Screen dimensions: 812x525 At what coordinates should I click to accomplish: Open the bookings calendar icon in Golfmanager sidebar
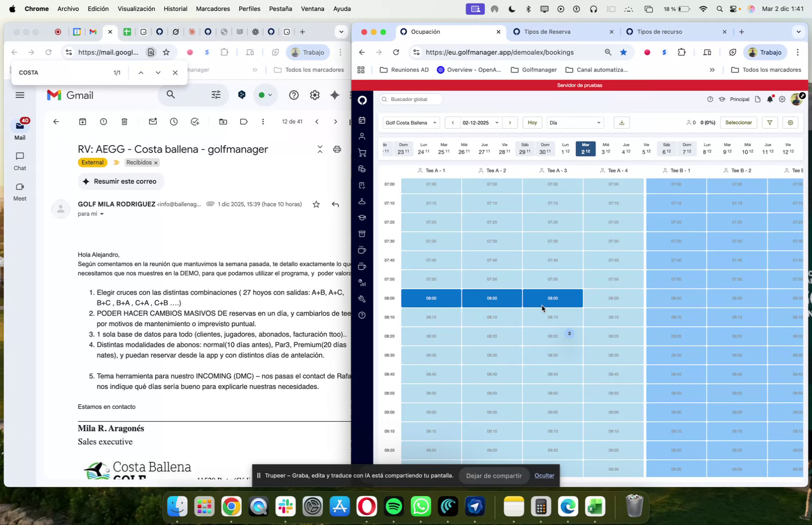362,120
